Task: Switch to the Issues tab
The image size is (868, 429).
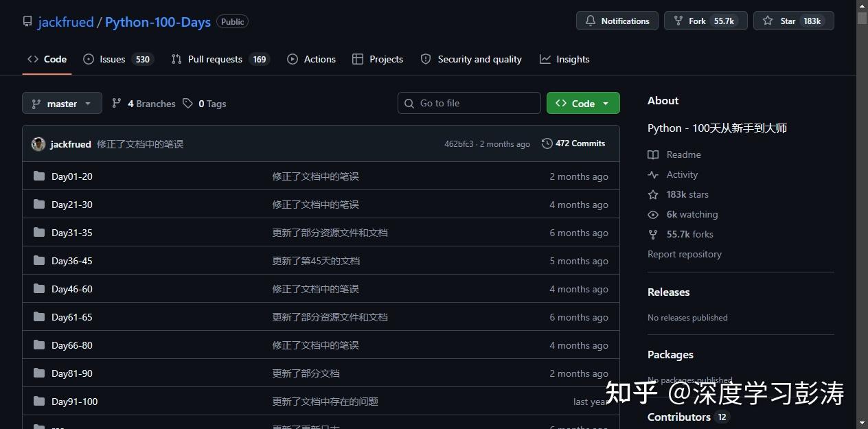Action: coord(117,59)
